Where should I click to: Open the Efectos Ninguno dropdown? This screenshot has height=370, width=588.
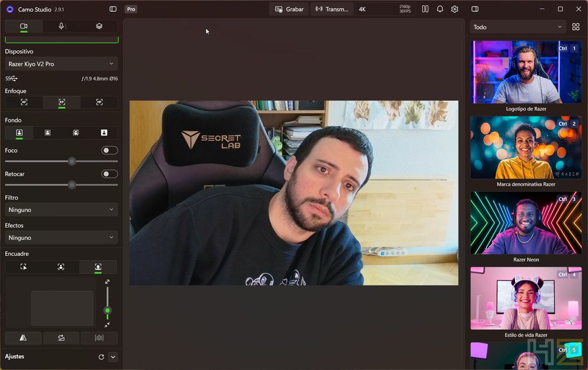pos(62,238)
